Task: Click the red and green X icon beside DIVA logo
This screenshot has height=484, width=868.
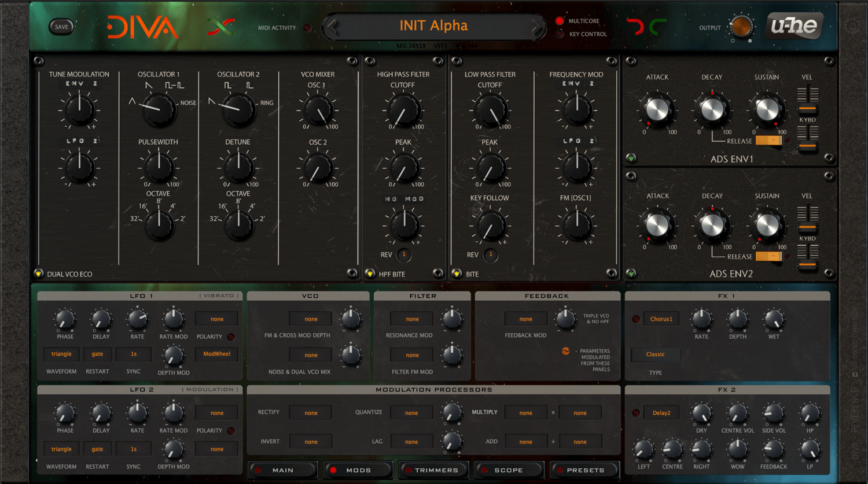Action: (221, 27)
